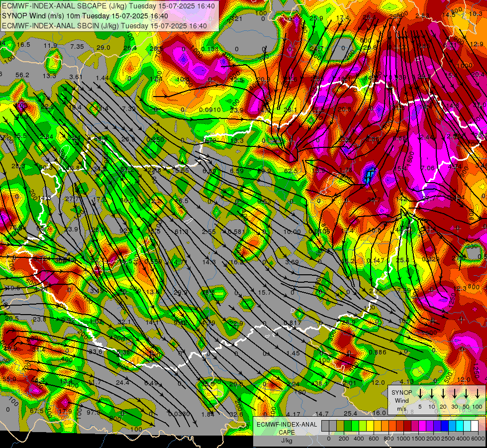
Task: Pick the cyan CAPE legend swatch
Action: (x=460, y=426)
